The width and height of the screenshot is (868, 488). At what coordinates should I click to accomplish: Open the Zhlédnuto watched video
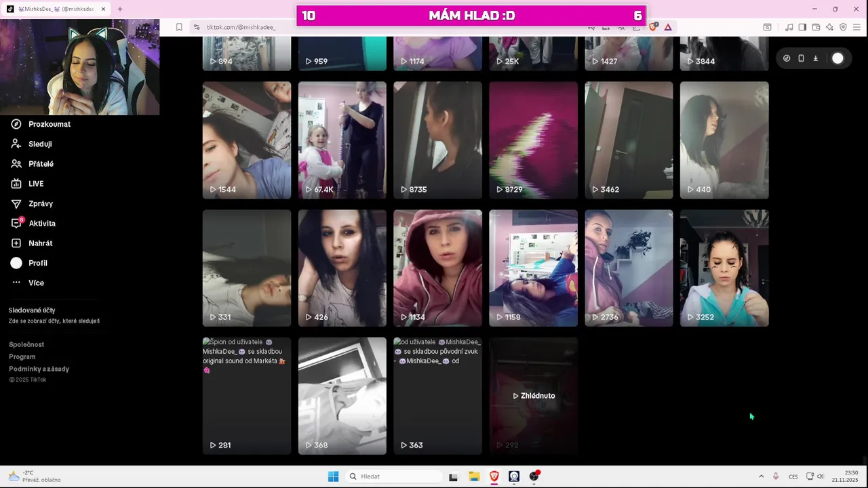click(534, 396)
